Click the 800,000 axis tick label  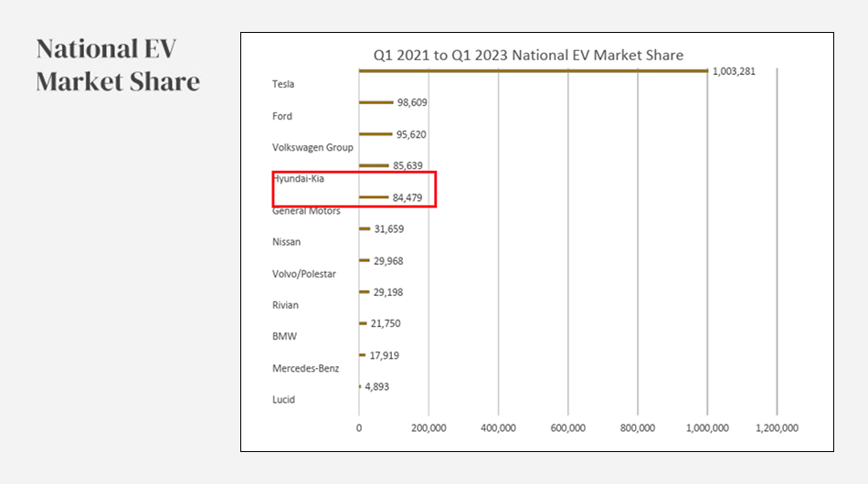click(638, 428)
